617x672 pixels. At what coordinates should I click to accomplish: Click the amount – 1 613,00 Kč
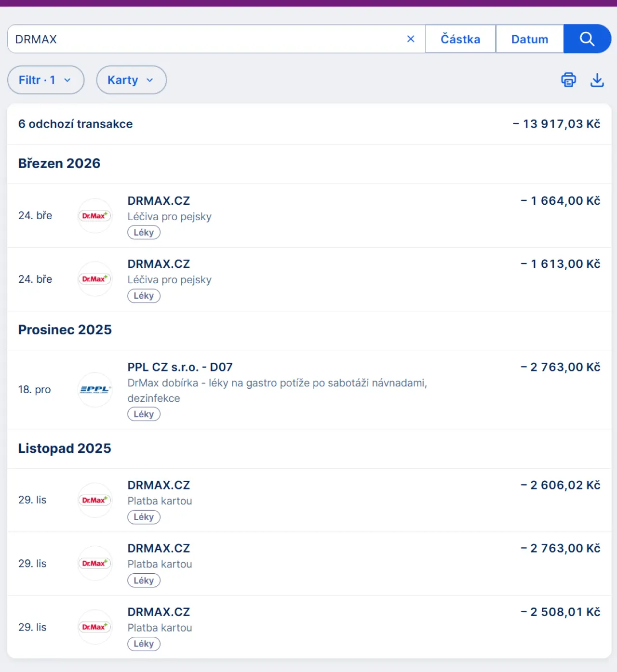(561, 264)
